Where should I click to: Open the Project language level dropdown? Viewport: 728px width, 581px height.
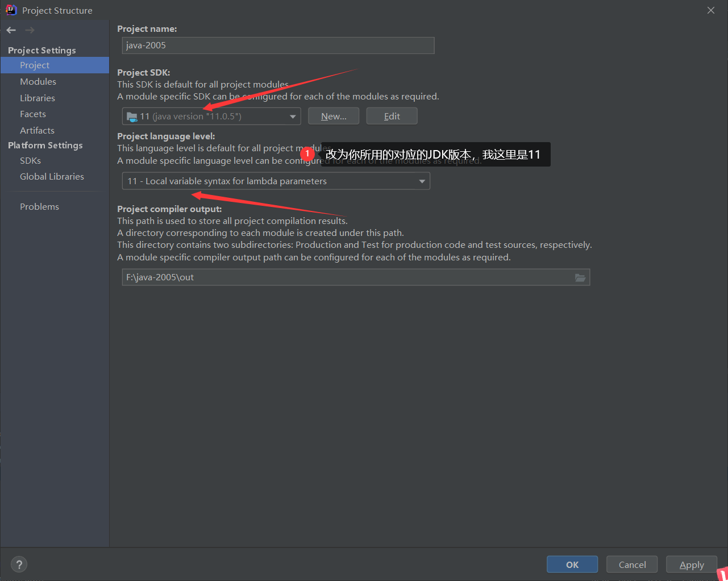(422, 181)
